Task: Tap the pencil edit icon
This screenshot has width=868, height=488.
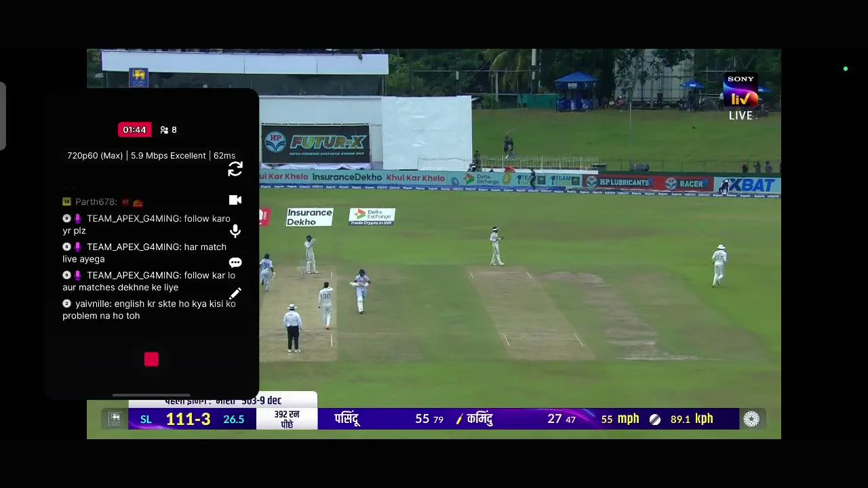Action: [x=235, y=293]
